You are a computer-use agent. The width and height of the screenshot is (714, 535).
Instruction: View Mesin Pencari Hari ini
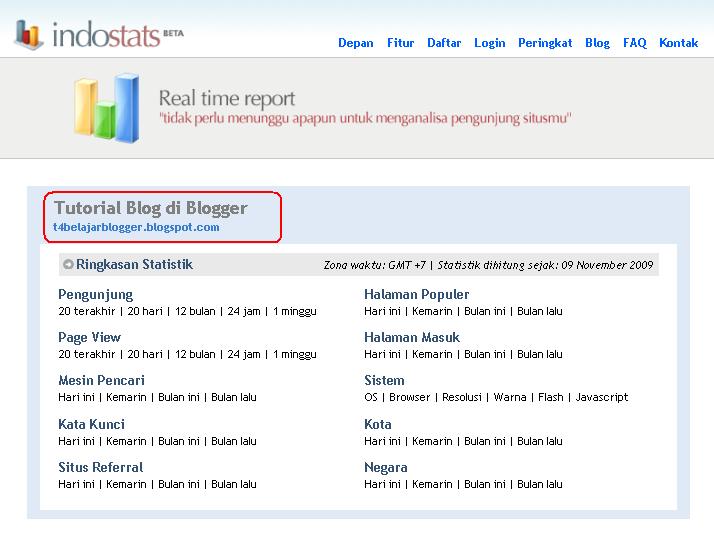coord(76,397)
